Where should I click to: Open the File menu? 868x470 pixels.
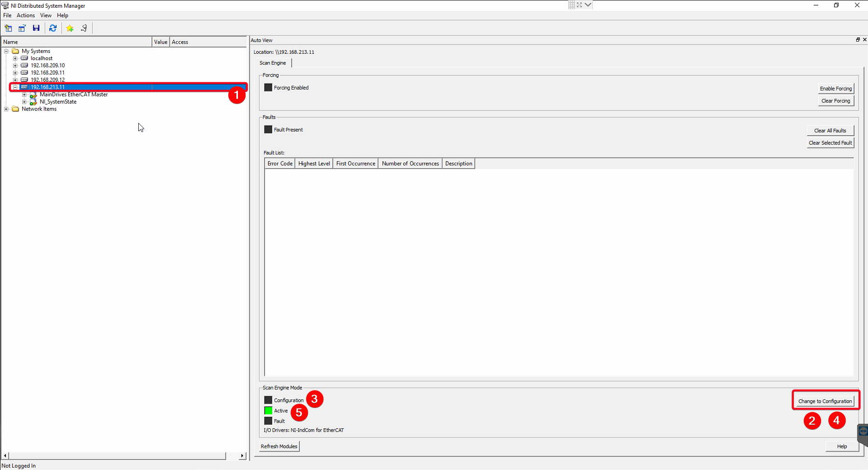coord(7,15)
